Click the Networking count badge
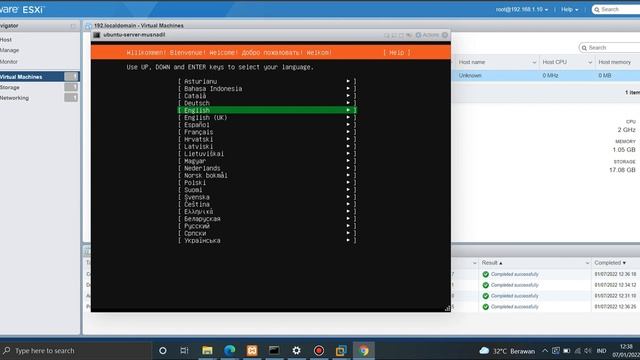This screenshot has height=360, width=640. (71, 98)
